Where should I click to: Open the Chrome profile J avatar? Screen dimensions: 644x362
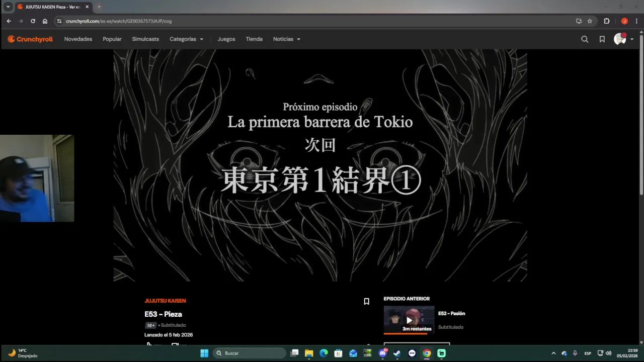(x=624, y=21)
